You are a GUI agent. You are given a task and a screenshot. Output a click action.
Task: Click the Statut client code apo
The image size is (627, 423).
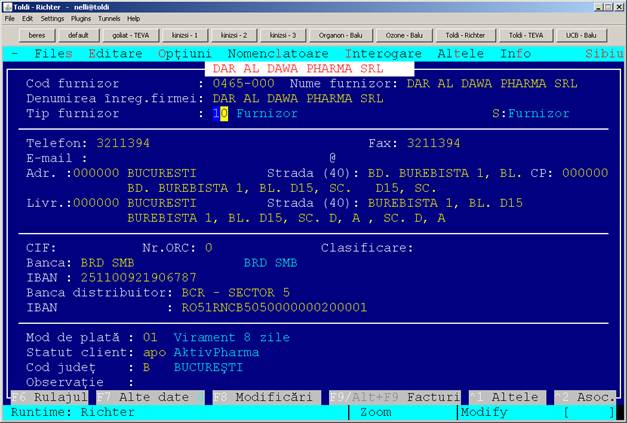(154, 352)
